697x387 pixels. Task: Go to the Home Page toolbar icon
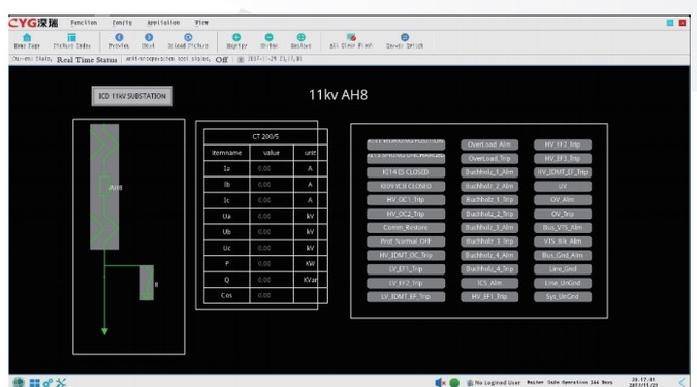coord(27,41)
